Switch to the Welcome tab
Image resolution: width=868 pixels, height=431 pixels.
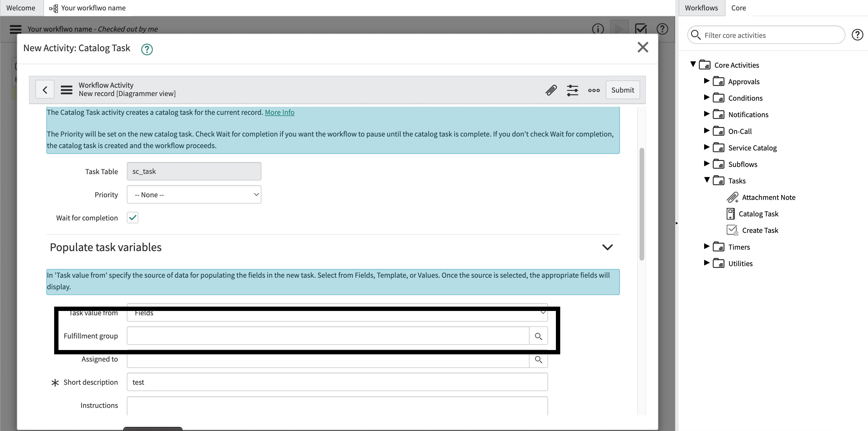21,8
